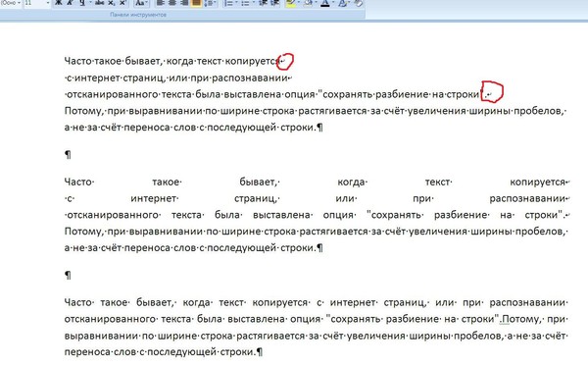Toggle italic formatting (К button)
The height and width of the screenshot is (366, 588).
point(70,3)
